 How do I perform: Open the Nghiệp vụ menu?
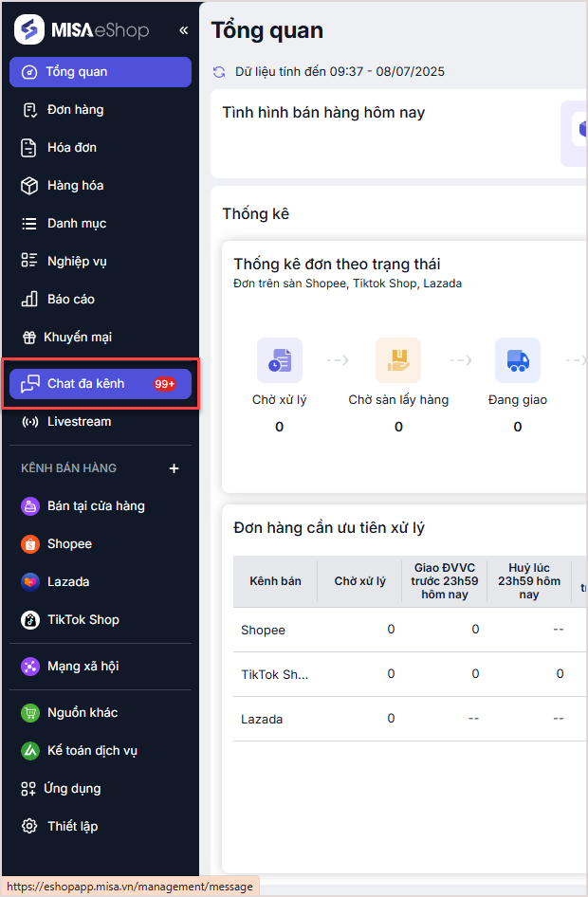(x=101, y=262)
